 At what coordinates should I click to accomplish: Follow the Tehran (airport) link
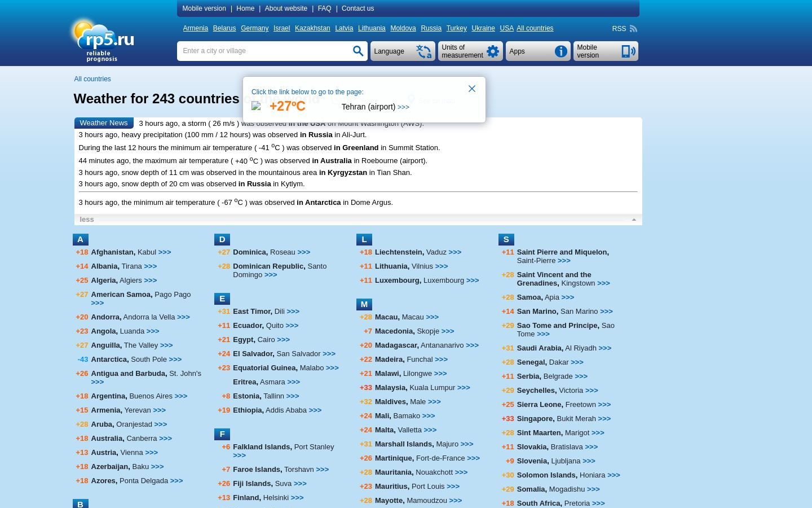pos(375,107)
